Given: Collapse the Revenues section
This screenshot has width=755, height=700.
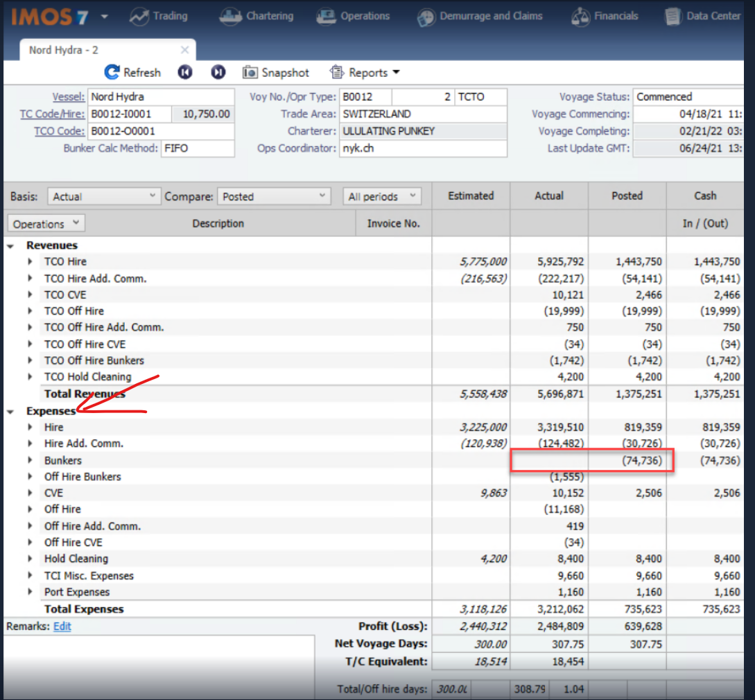Looking at the screenshot, I should point(11,245).
